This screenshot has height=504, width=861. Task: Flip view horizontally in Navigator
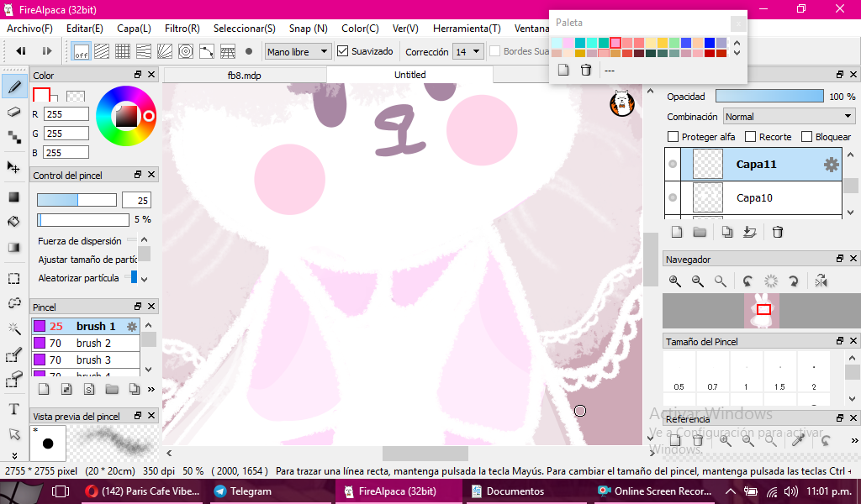coord(821,281)
